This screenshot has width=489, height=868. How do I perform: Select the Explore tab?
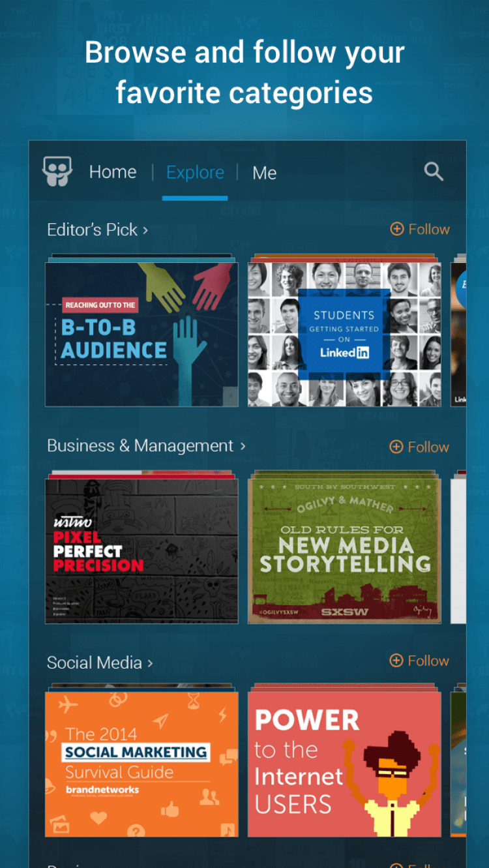coord(195,172)
